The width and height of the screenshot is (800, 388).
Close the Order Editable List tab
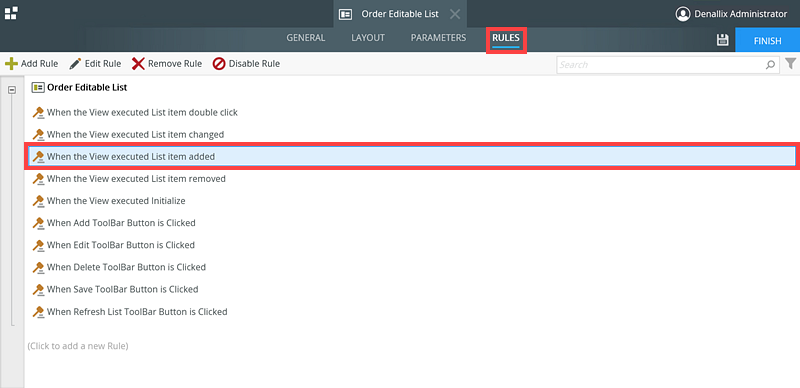point(455,14)
